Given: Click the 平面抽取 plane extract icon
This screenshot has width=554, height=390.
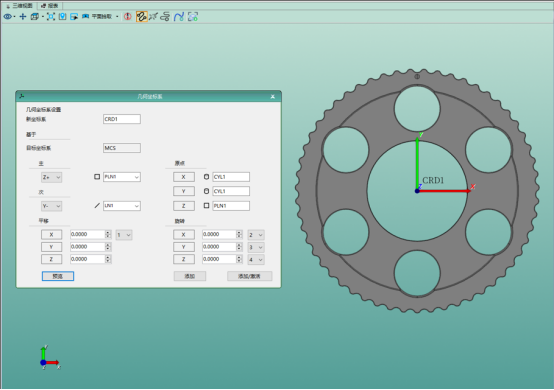Looking at the screenshot, I should point(86,17).
